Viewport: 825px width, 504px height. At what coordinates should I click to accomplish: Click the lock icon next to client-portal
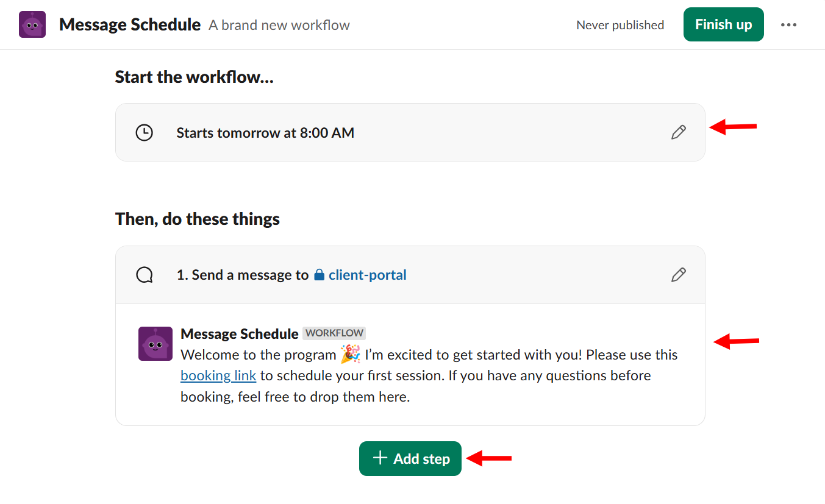coord(319,274)
